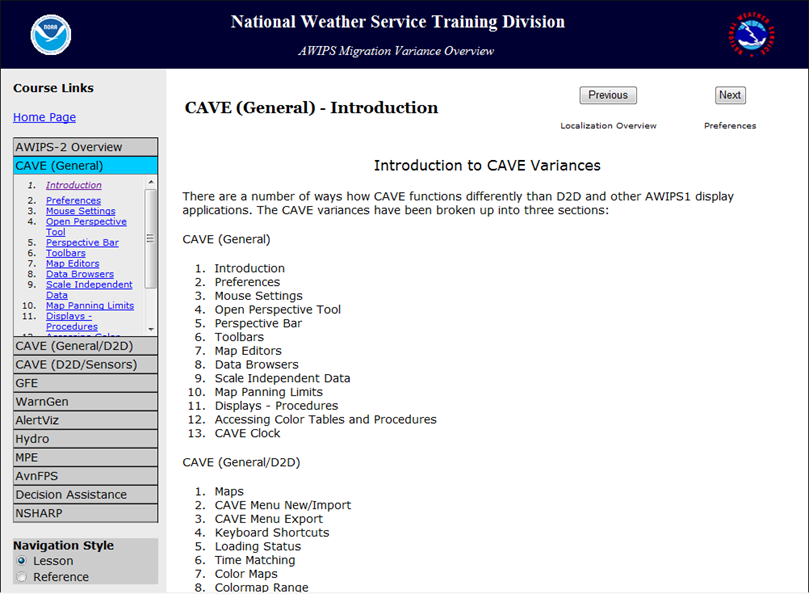Open the NSHARP course section
The image size is (809, 594).
coord(86,513)
